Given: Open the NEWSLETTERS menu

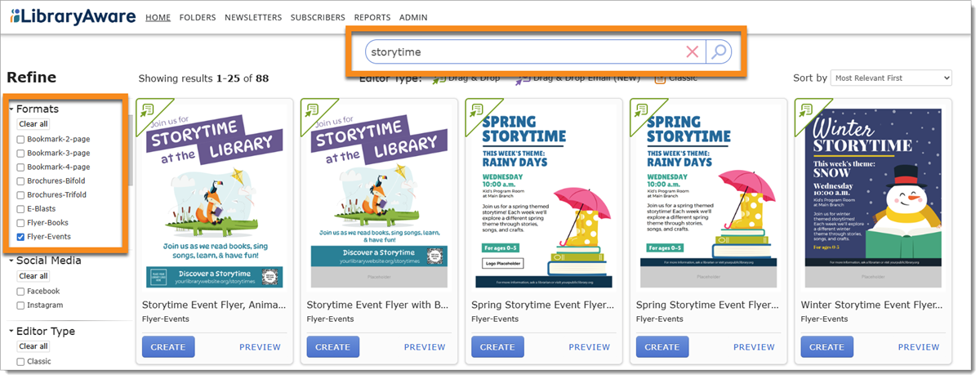Looking at the screenshot, I should [253, 17].
